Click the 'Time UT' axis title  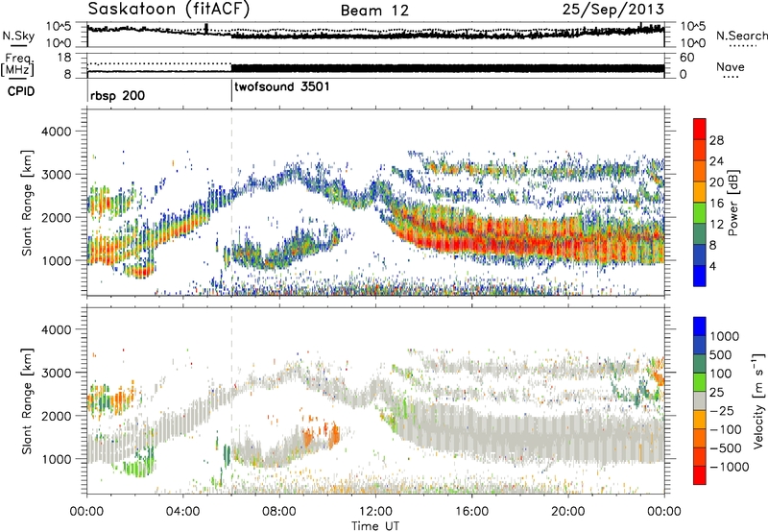(x=375, y=526)
